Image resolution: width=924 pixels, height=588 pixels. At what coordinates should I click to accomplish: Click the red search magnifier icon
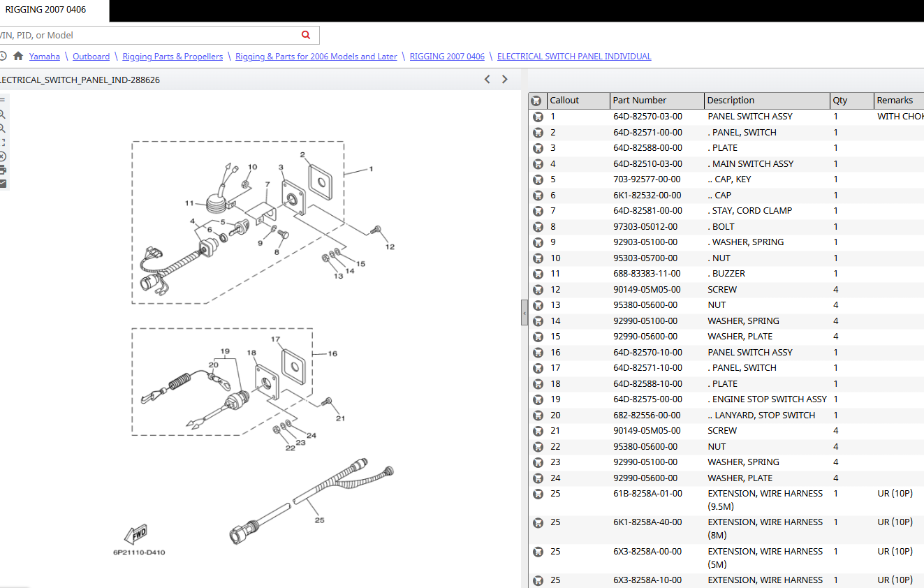(x=306, y=35)
